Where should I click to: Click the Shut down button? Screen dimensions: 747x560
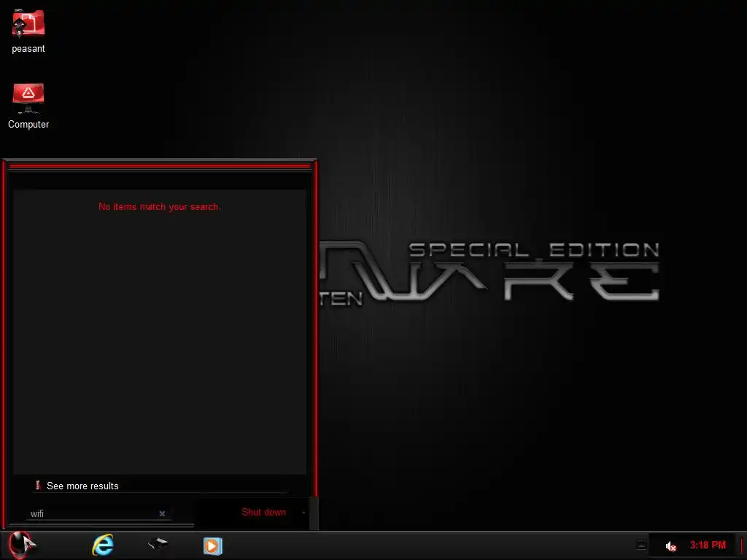pyautogui.click(x=263, y=513)
